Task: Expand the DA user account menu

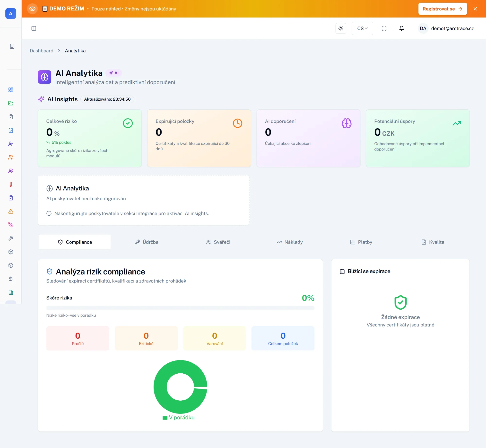Action: click(x=423, y=28)
